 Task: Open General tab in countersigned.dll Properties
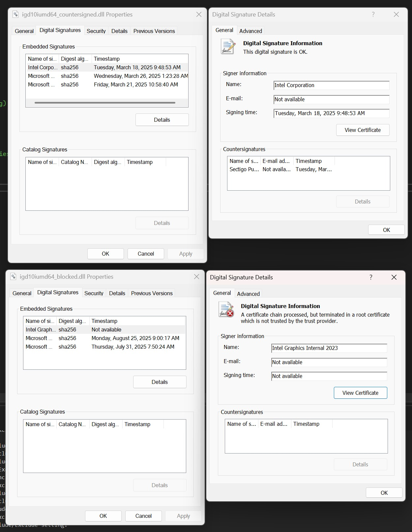pos(24,31)
